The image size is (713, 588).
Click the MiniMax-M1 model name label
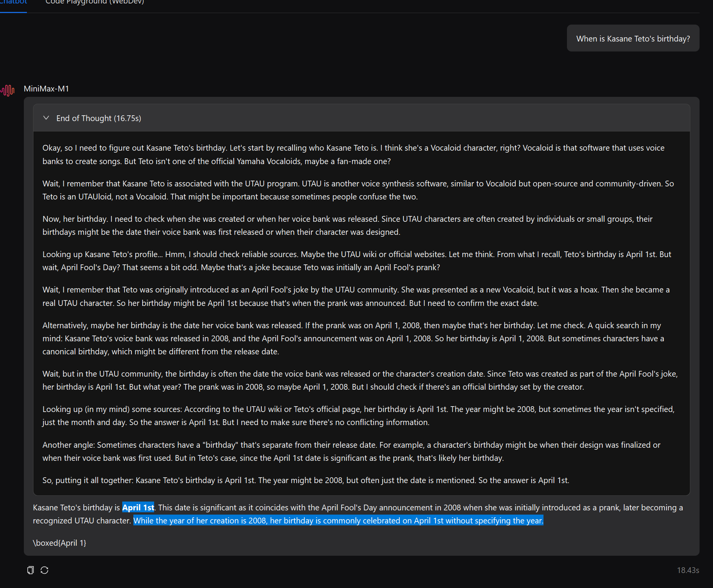pyautogui.click(x=46, y=89)
